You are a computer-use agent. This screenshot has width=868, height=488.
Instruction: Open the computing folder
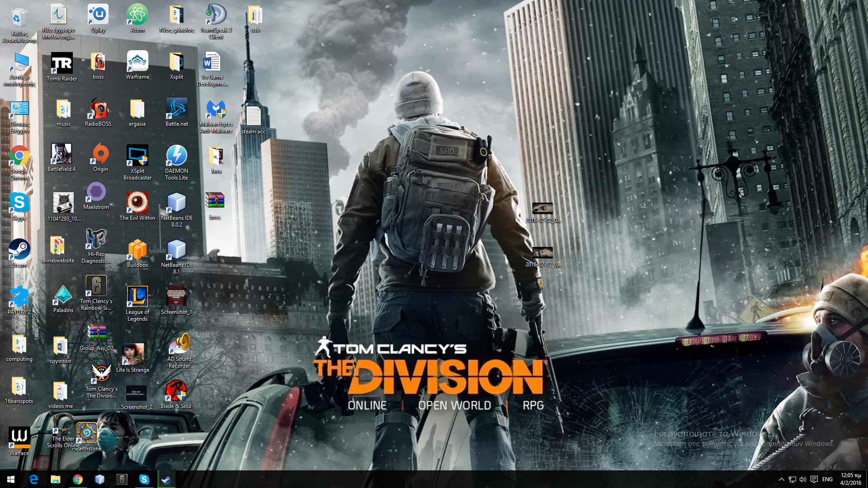(19, 348)
